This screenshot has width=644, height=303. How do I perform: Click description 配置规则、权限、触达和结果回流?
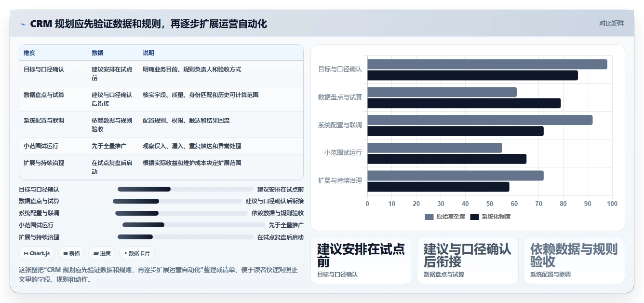coord(186,121)
